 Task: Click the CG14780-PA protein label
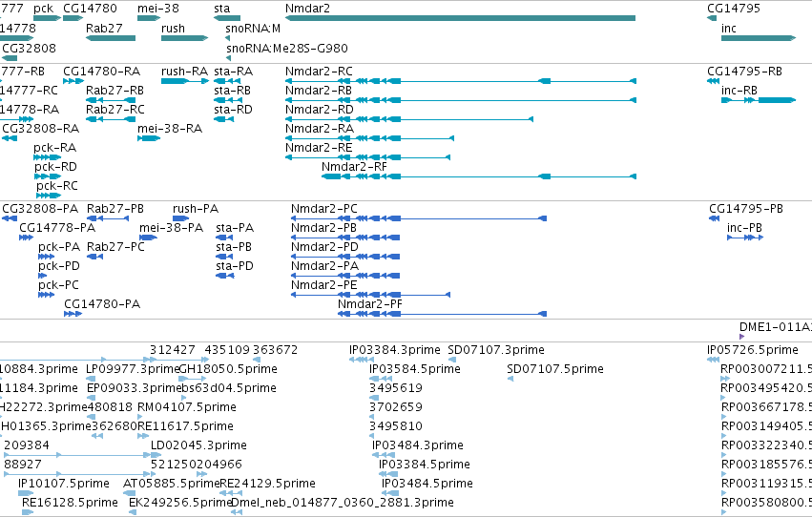coord(102,304)
